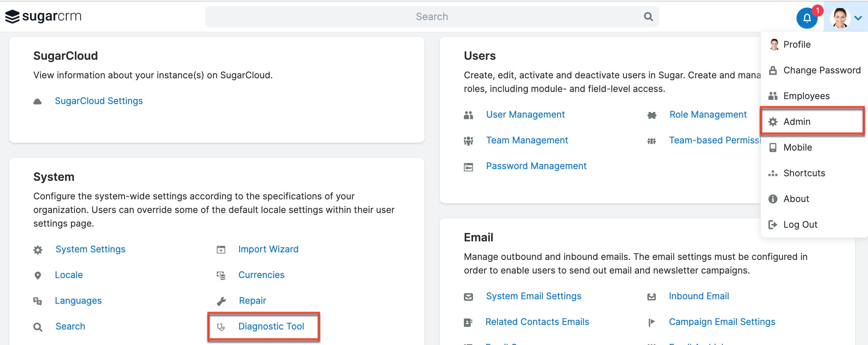Click the envelope icon beside System Email Settings
This screenshot has width=868, height=345.
point(468,297)
